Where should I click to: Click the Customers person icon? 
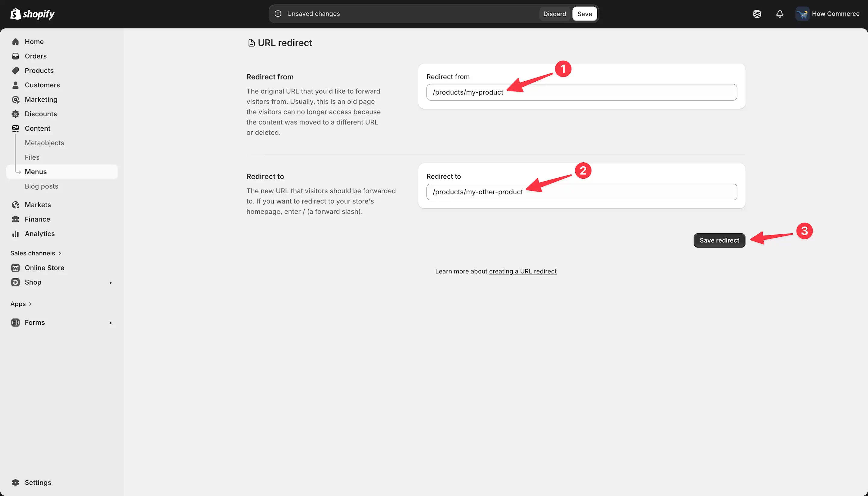(15, 85)
